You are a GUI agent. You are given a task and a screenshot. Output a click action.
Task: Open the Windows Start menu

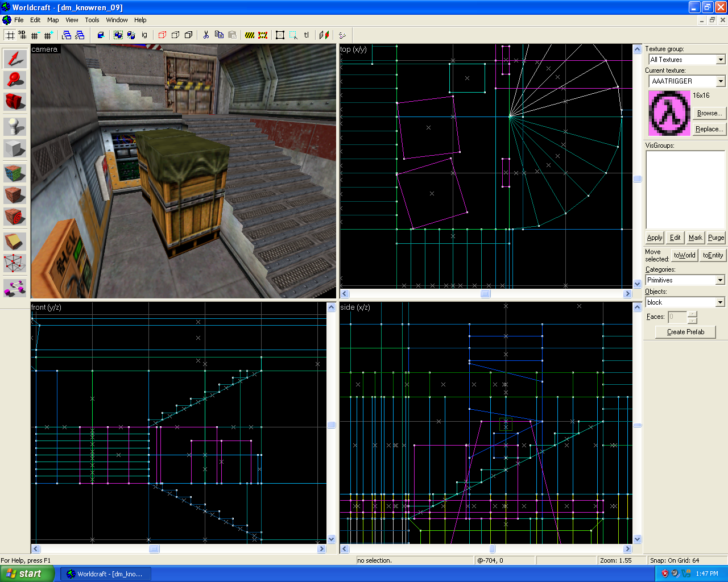(x=27, y=574)
